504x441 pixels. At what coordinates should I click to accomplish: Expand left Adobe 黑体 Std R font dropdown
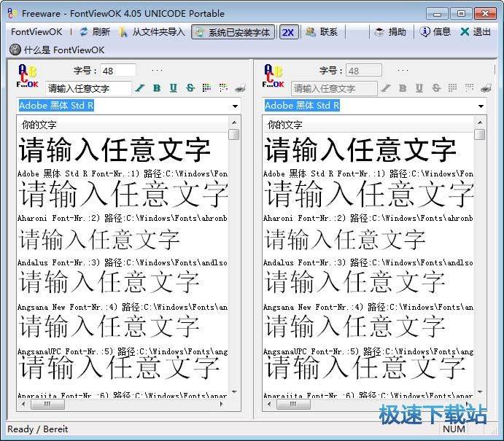coord(235,106)
